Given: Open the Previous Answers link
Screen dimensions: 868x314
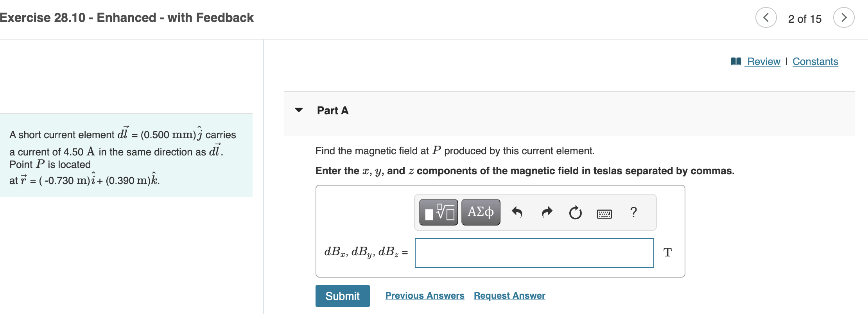Looking at the screenshot, I should tap(425, 296).
